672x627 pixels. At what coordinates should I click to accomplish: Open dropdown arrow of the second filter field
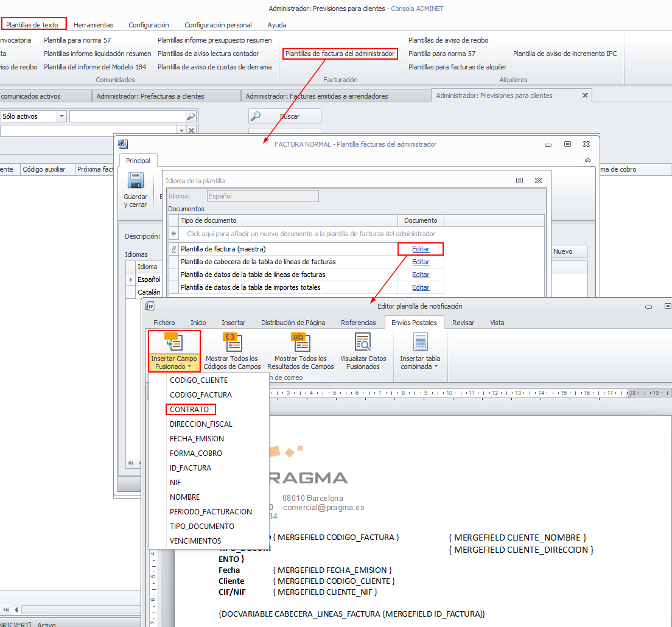point(182,130)
